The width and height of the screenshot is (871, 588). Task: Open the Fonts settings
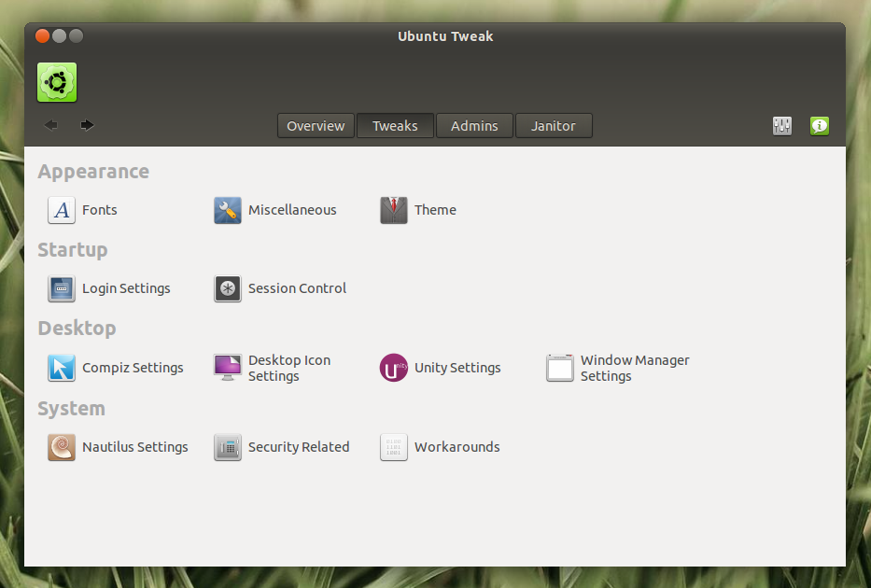[83, 210]
